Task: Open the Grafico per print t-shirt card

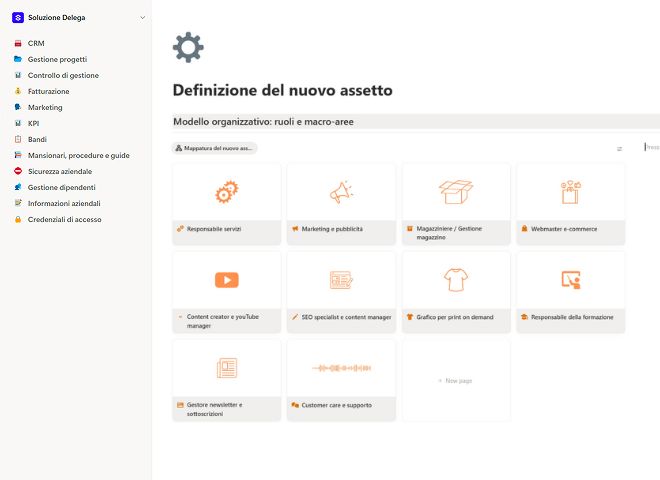Action: (456, 280)
